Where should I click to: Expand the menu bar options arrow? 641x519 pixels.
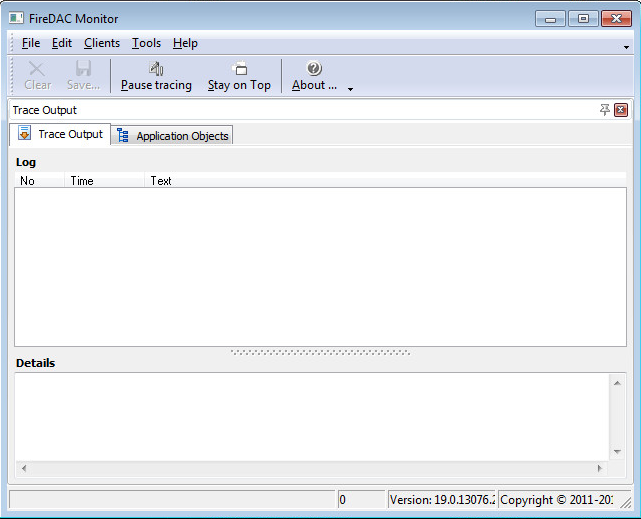pos(627,47)
